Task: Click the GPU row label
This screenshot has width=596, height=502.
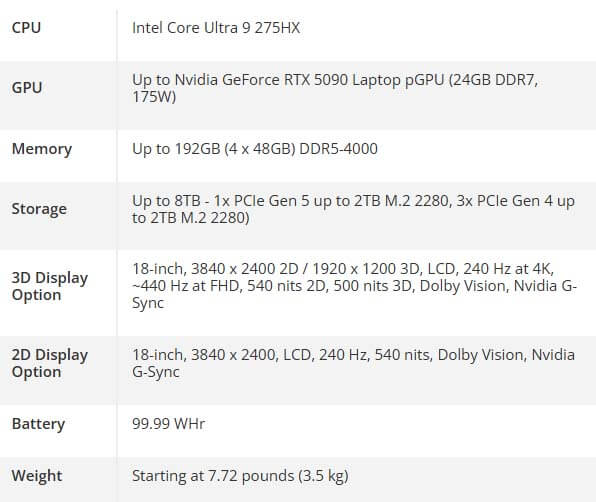Action: coord(27,88)
